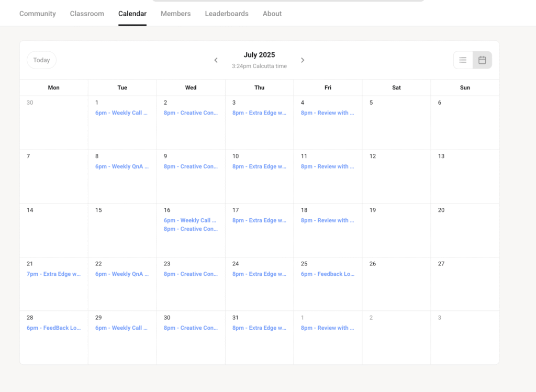The height and width of the screenshot is (392, 536).
Task: Open 8pm Creative event on July 2
Action: (x=191, y=113)
